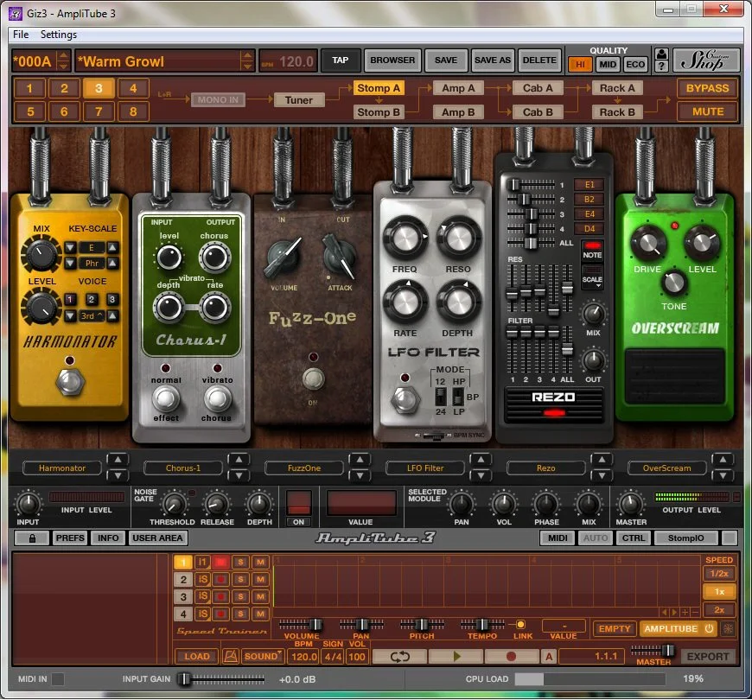Click the snowflake freeze icon beside AMPLITUBE
Screen dimensions: 752x700
point(728,628)
